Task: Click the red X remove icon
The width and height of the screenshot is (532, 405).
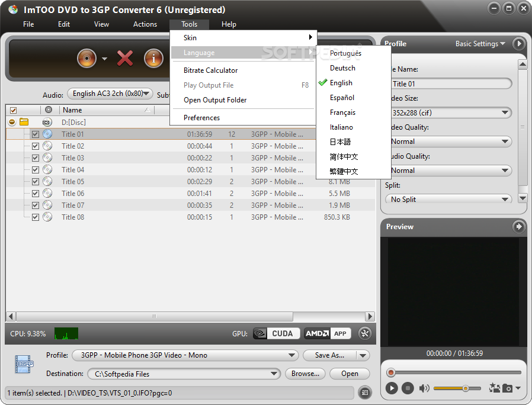Action: tap(125, 58)
